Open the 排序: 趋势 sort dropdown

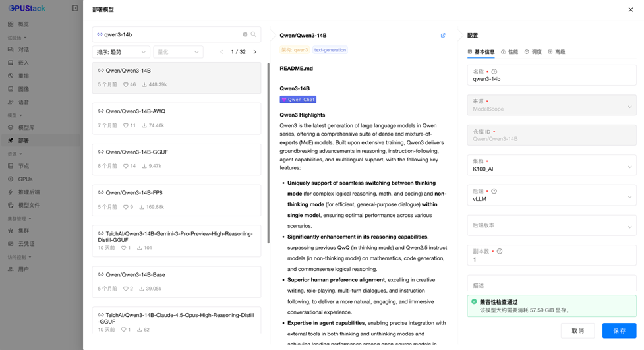[121, 52]
